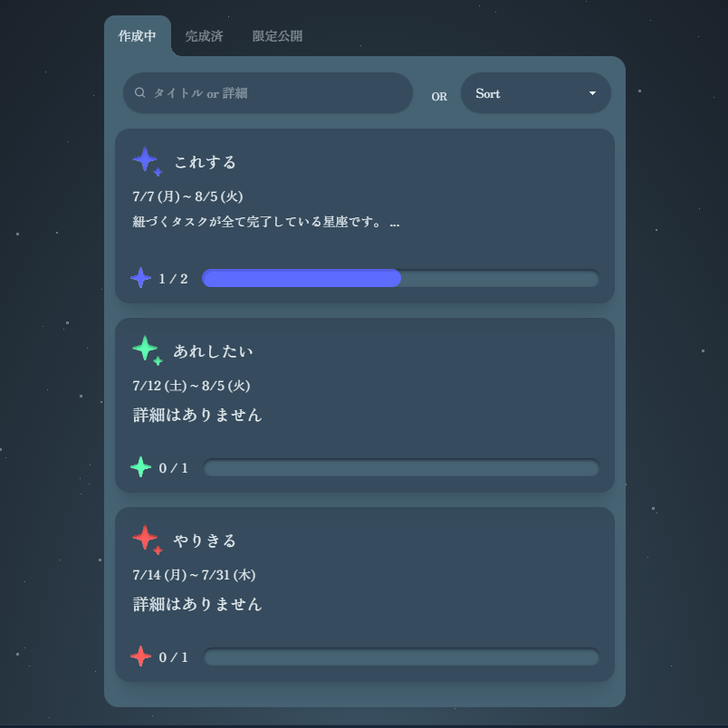
Task: Select the 作成中 tab
Action: 136,35
